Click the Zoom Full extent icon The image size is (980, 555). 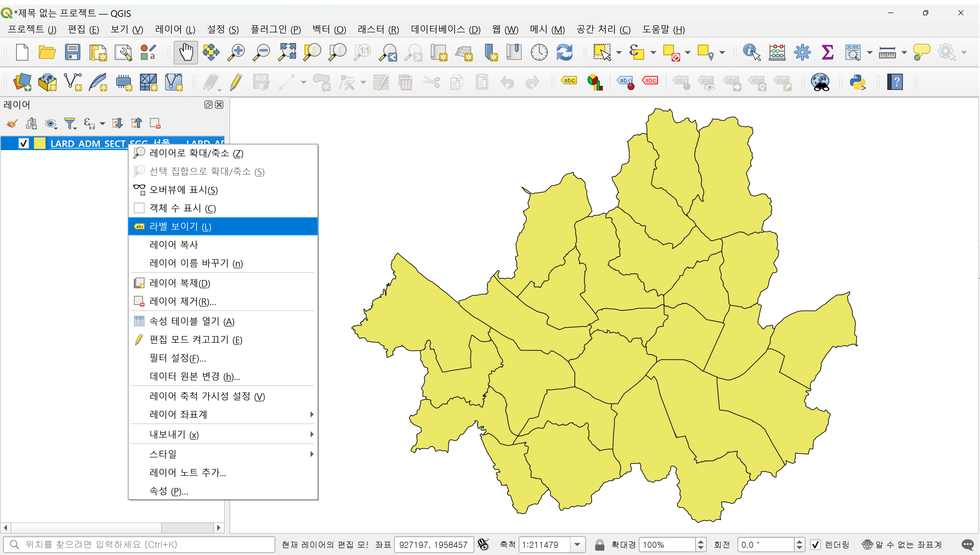[287, 52]
